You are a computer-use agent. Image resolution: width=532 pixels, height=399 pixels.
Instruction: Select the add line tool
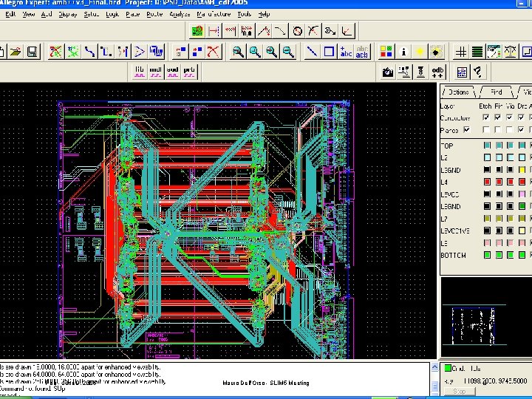pyautogui.click(x=312, y=52)
